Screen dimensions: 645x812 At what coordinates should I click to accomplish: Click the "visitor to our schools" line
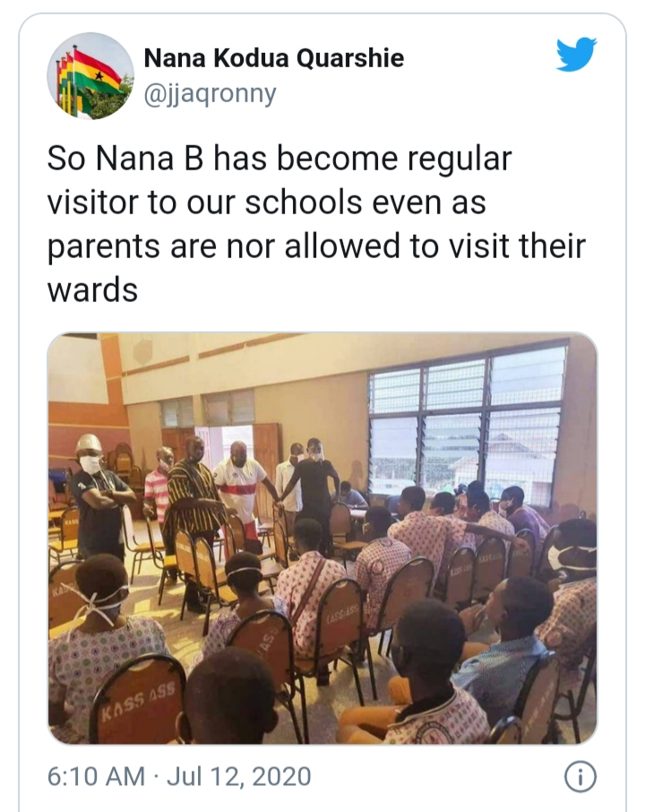click(266, 203)
